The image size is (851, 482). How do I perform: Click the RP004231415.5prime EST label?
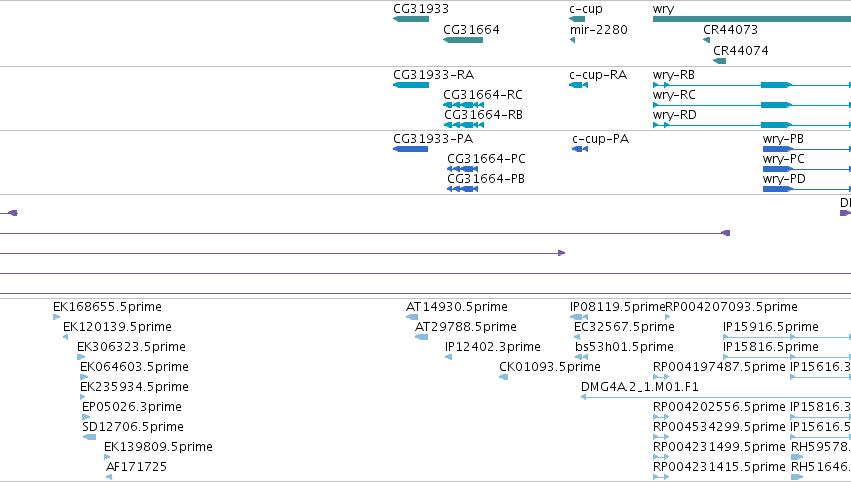click(x=719, y=467)
